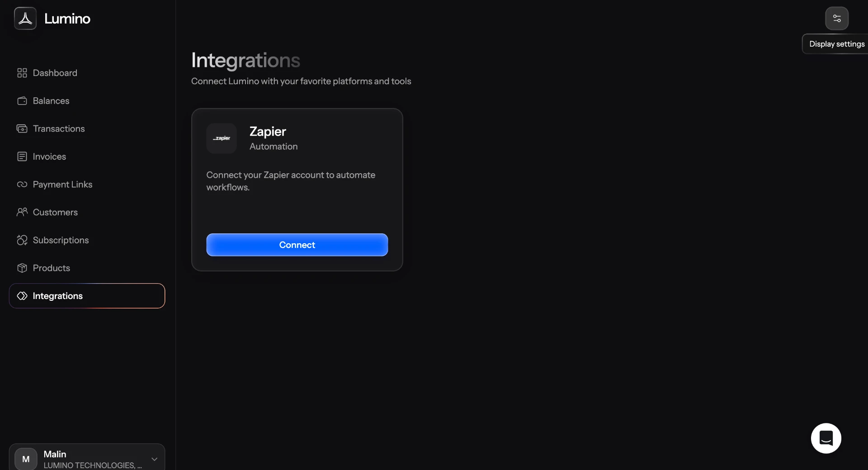This screenshot has width=868, height=470.
Task: Click the Lumino brand name text
Action: click(67, 19)
